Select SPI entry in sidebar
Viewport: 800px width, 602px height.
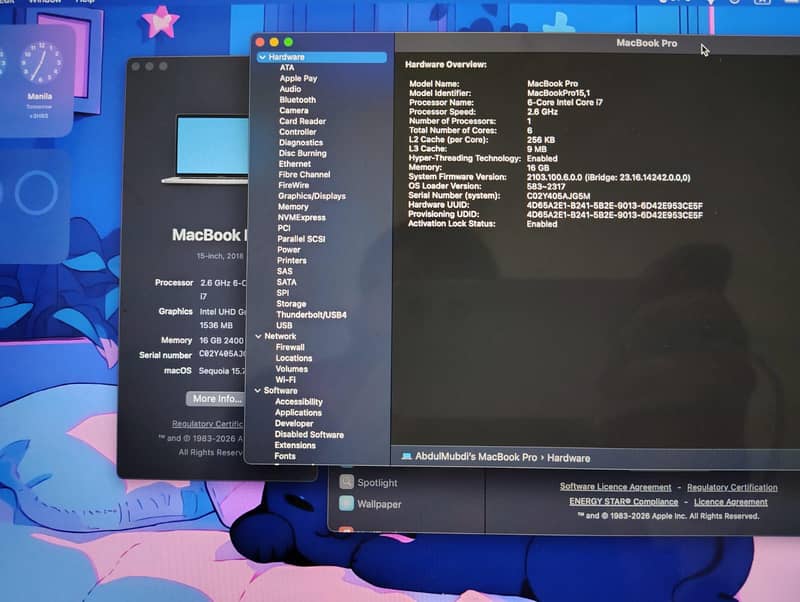[283, 293]
